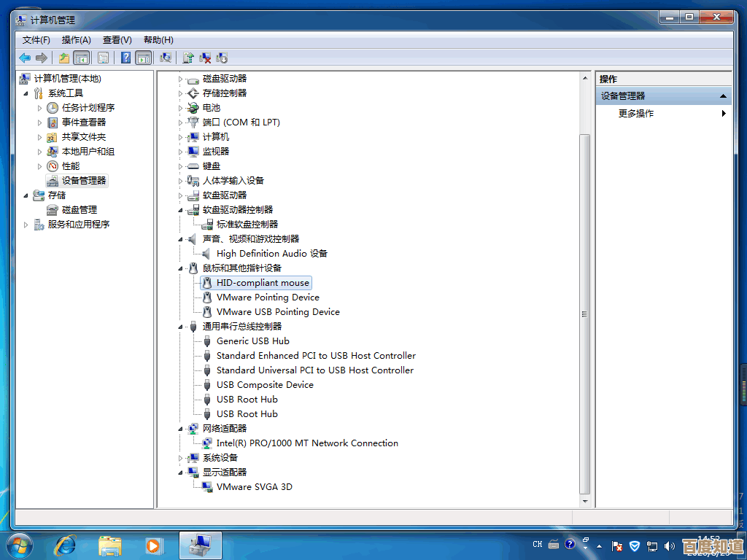Image resolution: width=747 pixels, height=560 pixels.
Task: Collapse the 通用串行总线控制器 category
Action: (x=181, y=327)
